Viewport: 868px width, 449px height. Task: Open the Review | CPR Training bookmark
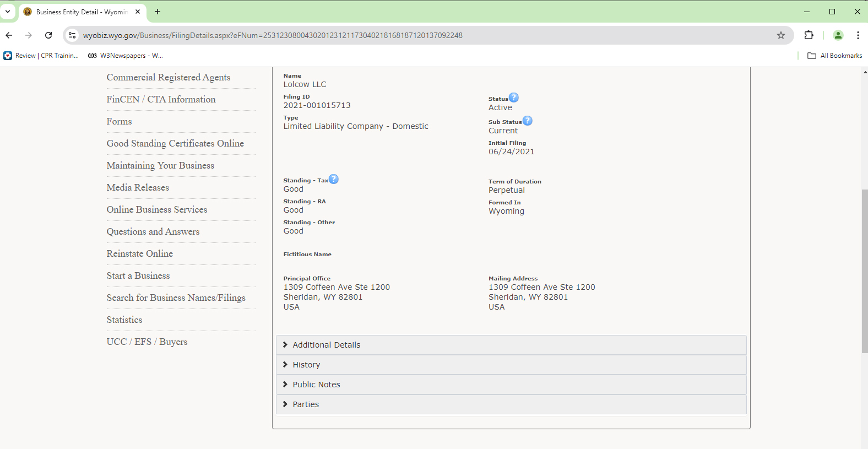41,56
